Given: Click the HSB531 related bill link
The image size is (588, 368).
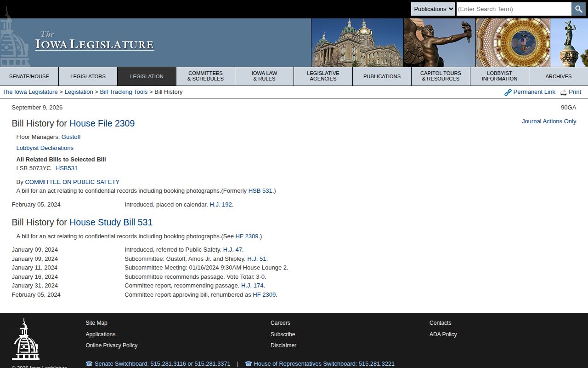Looking at the screenshot, I should [67, 168].
